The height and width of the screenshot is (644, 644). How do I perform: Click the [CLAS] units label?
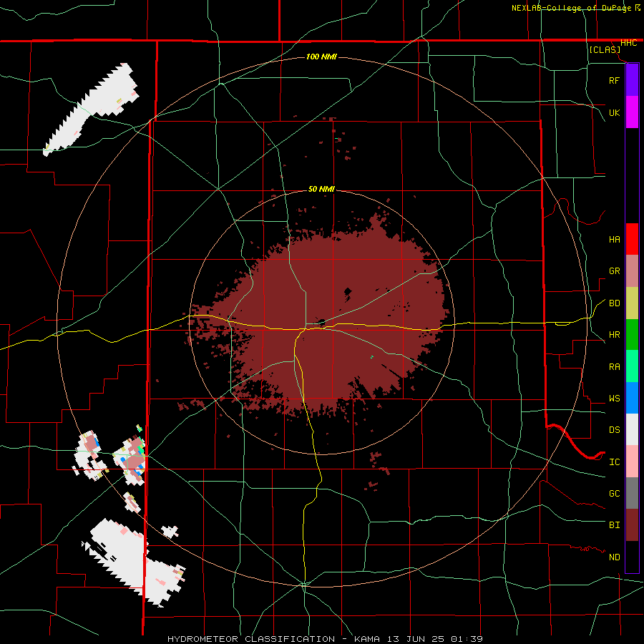605,49
